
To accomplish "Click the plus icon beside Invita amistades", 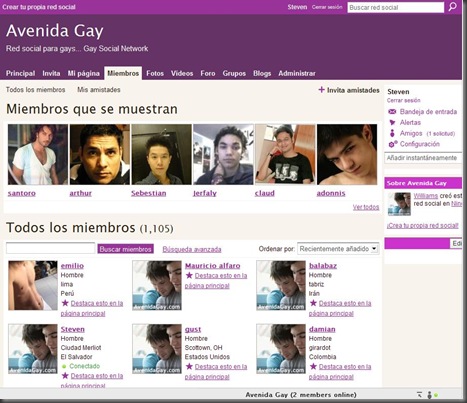I will pos(321,90).
